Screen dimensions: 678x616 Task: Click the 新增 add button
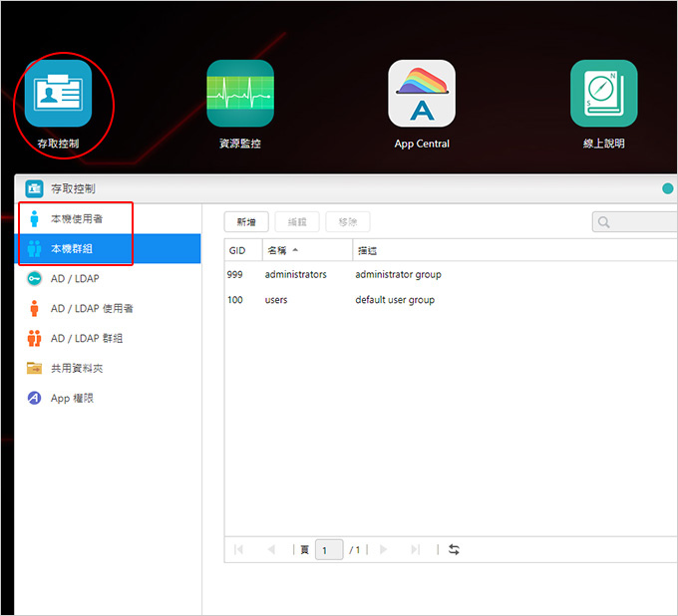246,221
